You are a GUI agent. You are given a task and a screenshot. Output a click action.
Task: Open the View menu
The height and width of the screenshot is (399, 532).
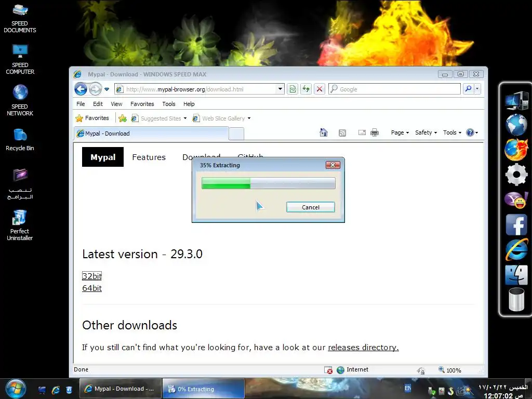point(116,104)
